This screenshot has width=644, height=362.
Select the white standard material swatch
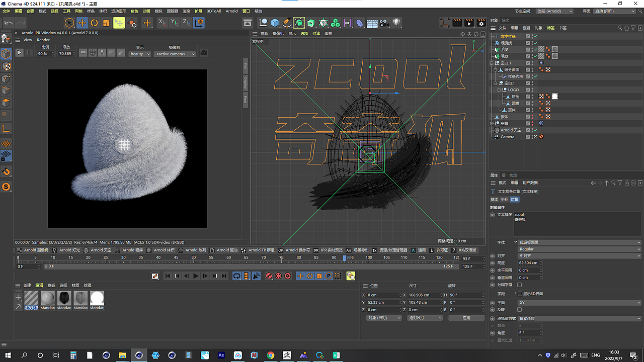point(97,301)
